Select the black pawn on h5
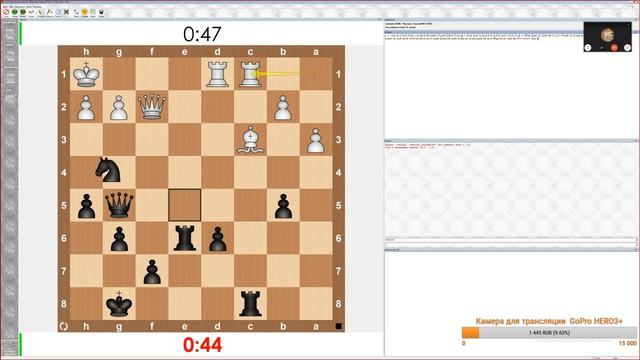The width and height of the screenshot is (640, 360). (86, 206)
